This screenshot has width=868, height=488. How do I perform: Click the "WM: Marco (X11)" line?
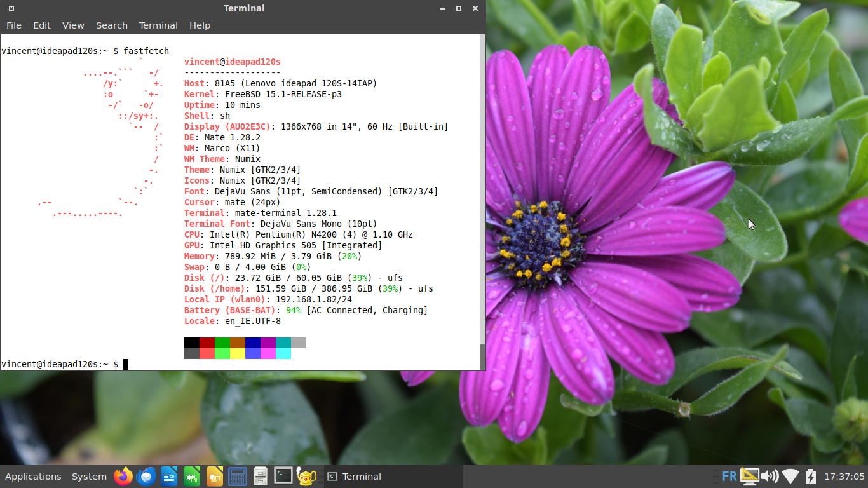tap(222, 148)
